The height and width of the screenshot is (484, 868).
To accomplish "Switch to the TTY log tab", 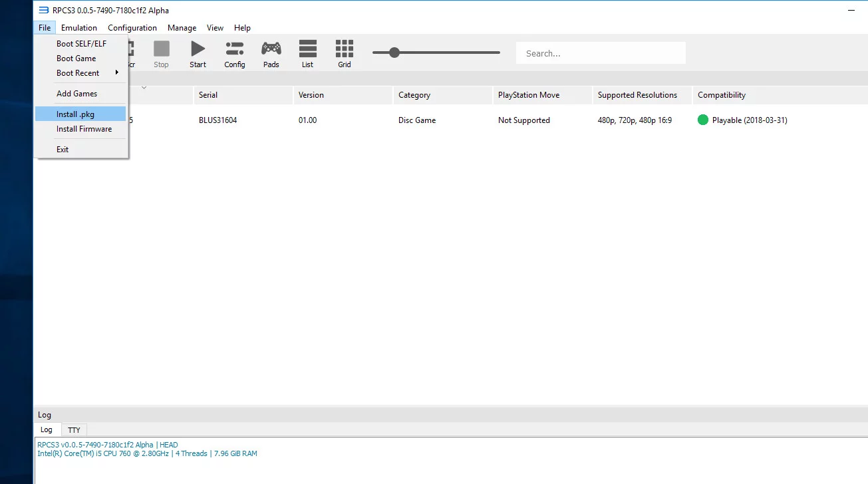I will [x=74, y=430].
